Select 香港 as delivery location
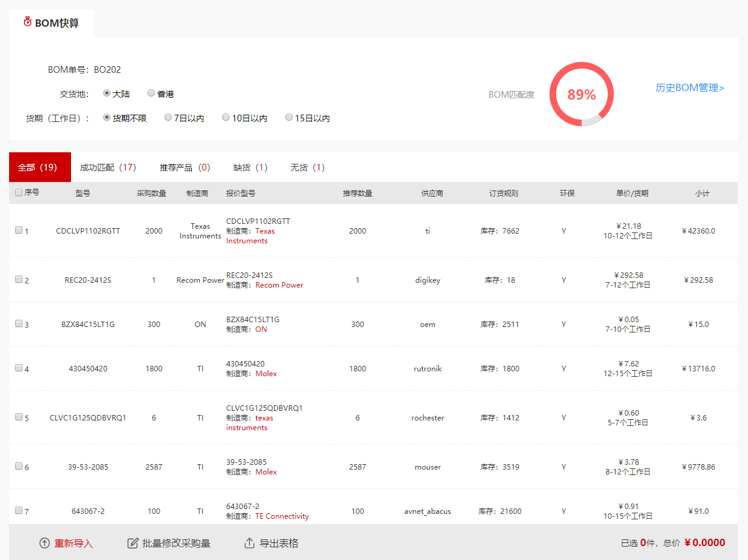This screenshot has height=560, width=748. click(x=151, y=93)
